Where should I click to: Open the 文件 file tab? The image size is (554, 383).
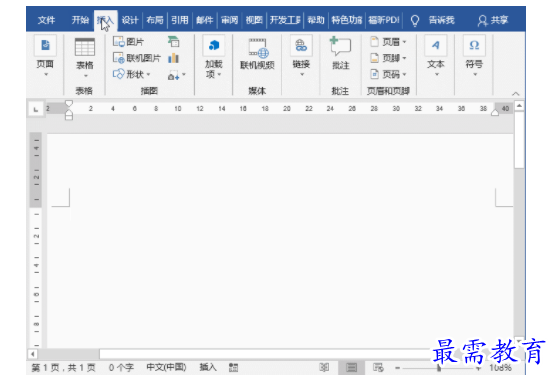[x=46, y=20]
